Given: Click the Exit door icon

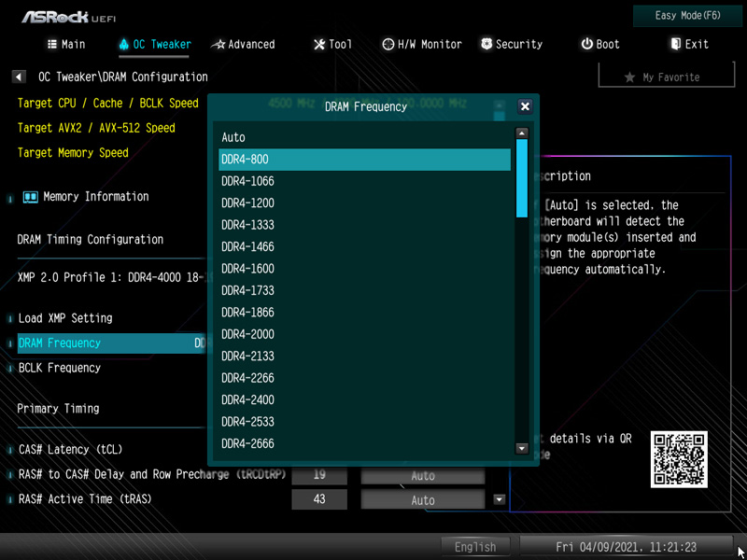Looking at the screenshot, I should pyautogui.click(x=675, y=44).
